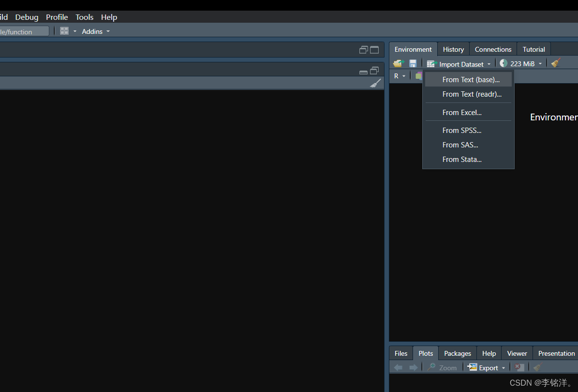Choose From SAS... import option
Screen dimensions: 578x392
pyautogui.click(x=468, y=145)
